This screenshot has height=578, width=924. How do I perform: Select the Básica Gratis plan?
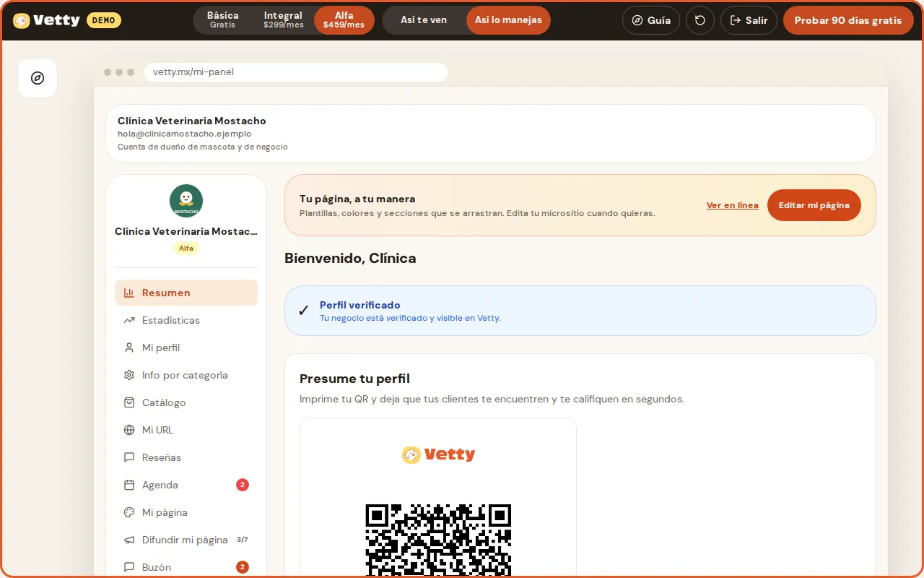223,20
